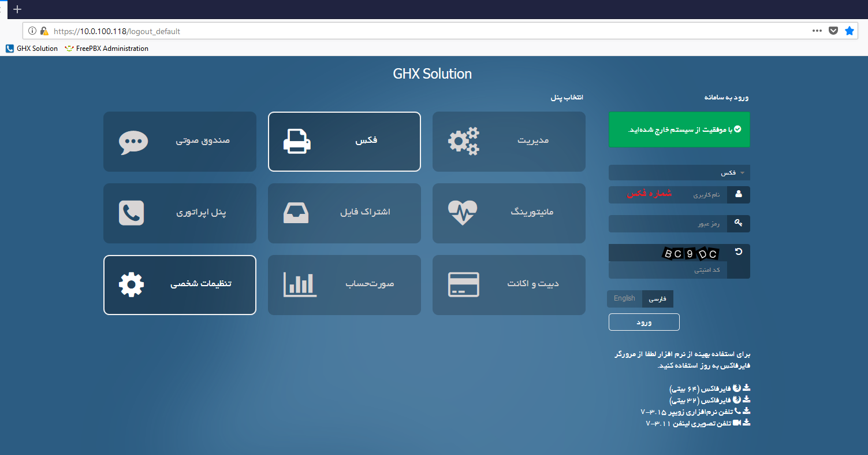
Task: Click the green logout success message
Action: (x=679, y=130)
